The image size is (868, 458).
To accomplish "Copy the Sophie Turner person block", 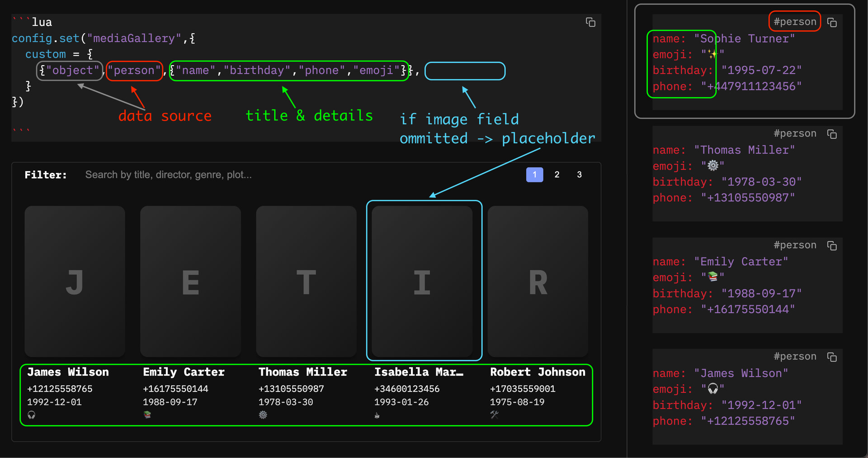I will click(x=832, y=22).
